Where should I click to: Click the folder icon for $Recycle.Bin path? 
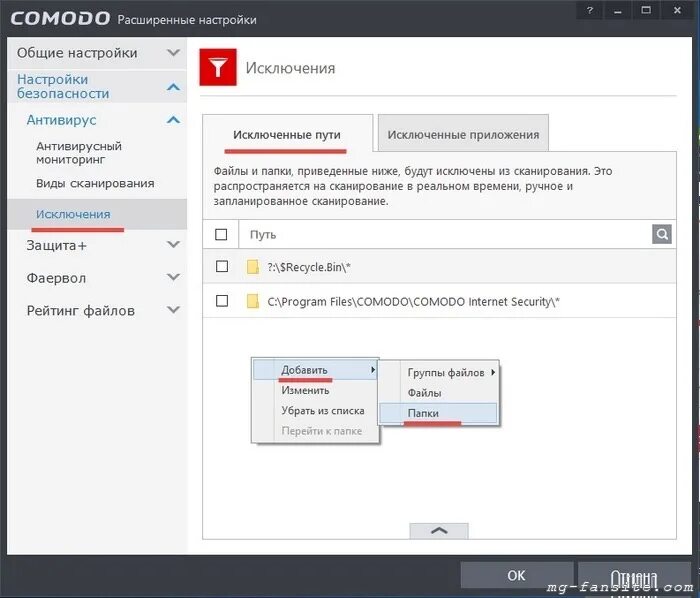253,267
